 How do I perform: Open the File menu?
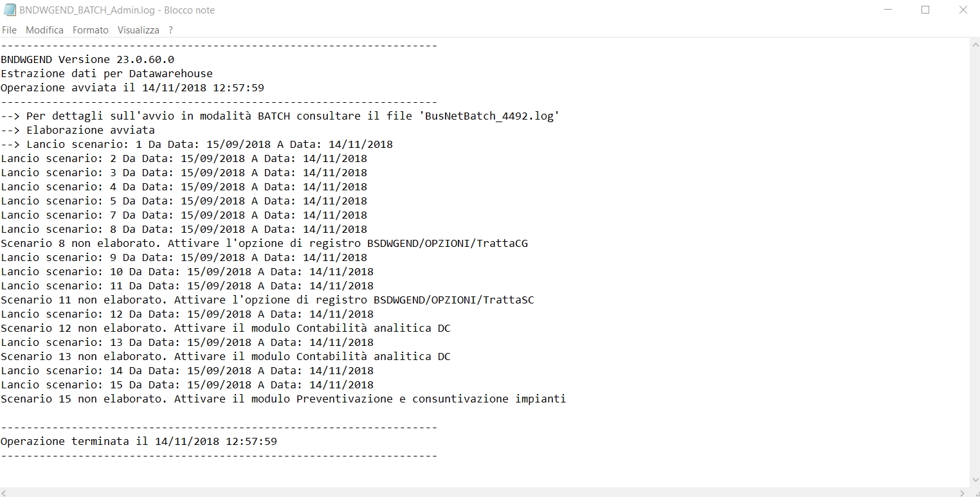tap(9, 30)
